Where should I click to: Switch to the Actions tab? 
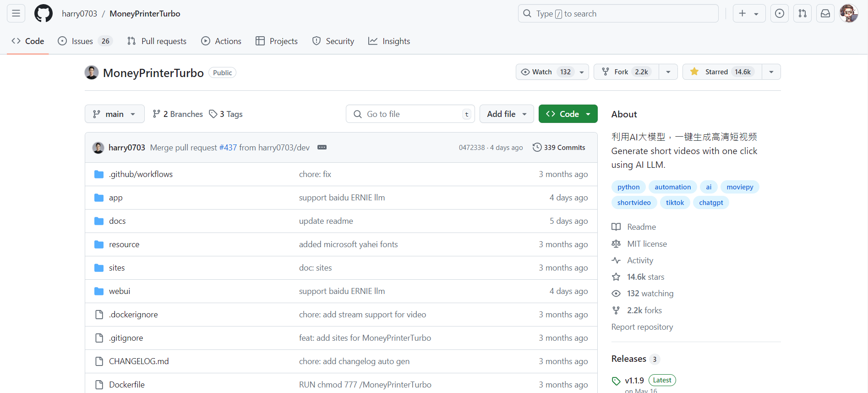point(221,41)
